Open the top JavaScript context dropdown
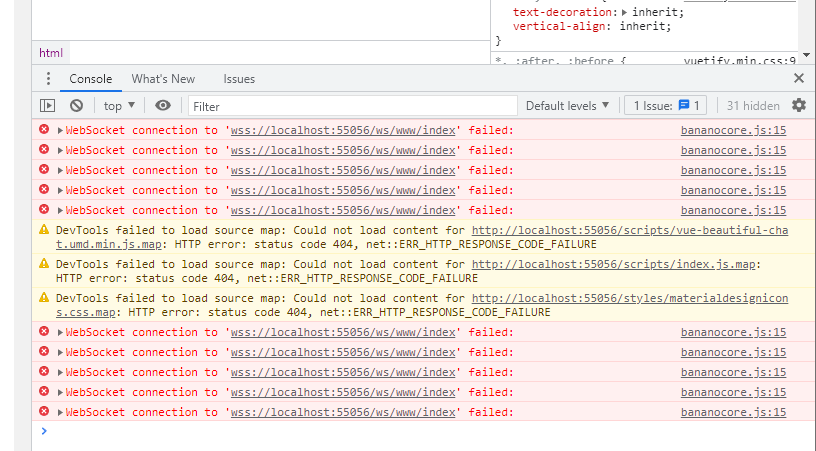 (x=119, y=106)
